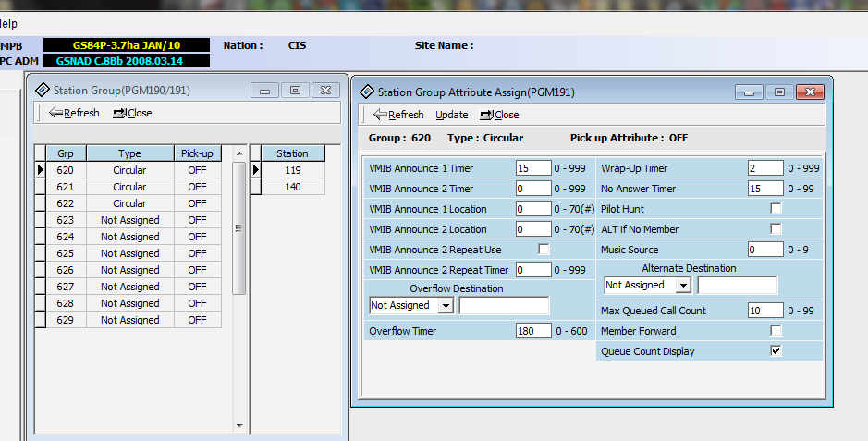Click Close icon in Attribute Assign toolbar
The width and height of the screenshot is (868, 441).
(x=487, y=115)
